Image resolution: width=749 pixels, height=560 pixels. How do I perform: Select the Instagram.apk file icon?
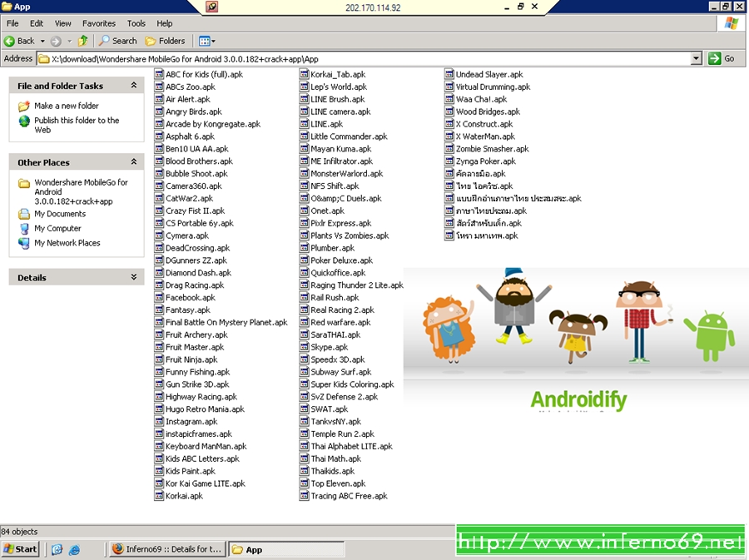tap(159, 422)
